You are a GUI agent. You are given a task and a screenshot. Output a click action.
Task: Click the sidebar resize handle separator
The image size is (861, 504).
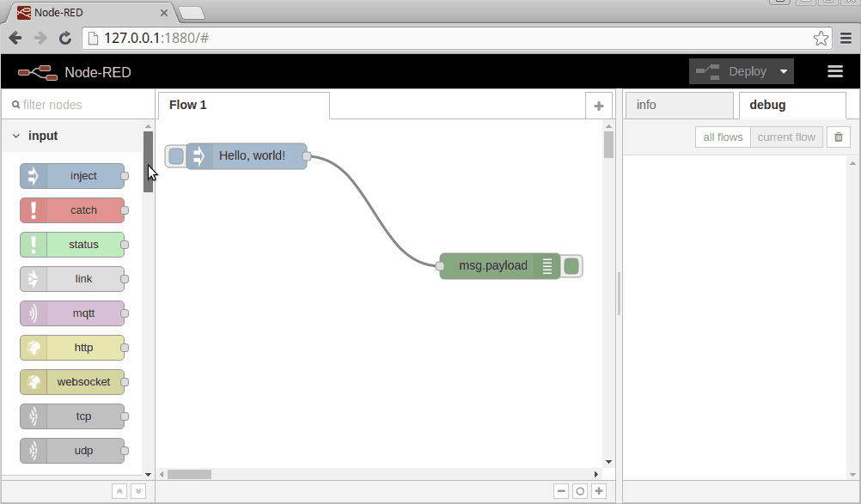click(619, 294)
